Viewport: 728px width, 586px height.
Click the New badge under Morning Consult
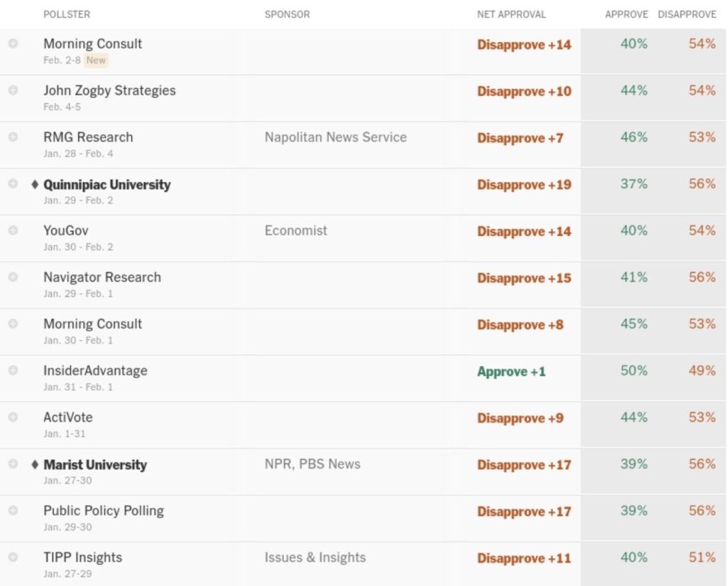(96, 60)
